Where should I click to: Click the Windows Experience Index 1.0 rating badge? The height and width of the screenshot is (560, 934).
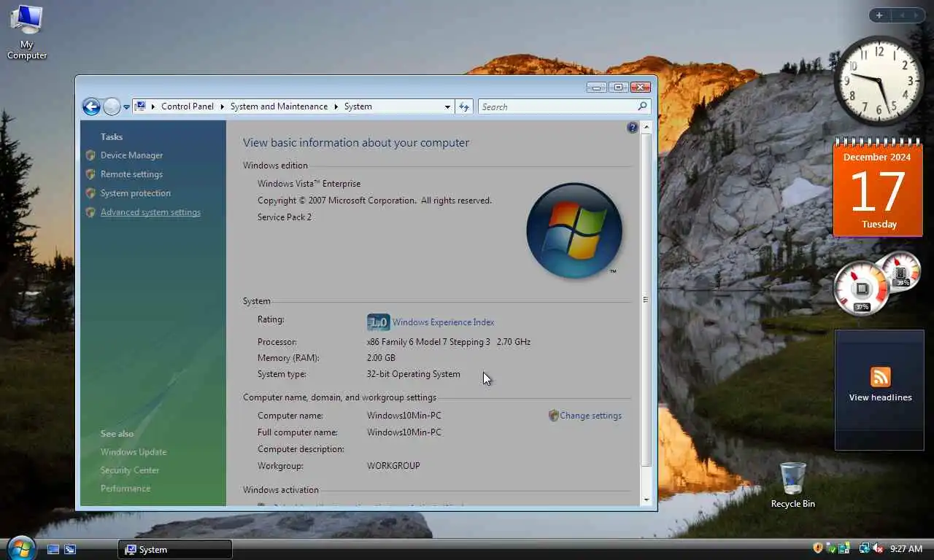tap(378, 322)
